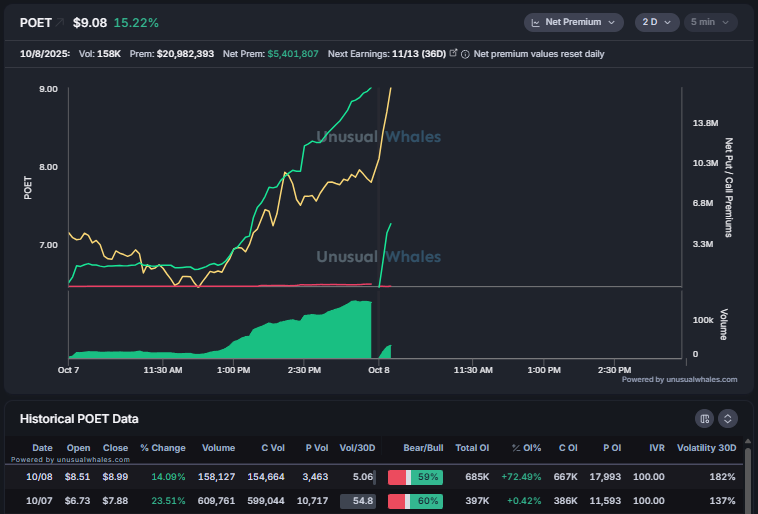Sort by Vol/30D column header

coord(357,448)
